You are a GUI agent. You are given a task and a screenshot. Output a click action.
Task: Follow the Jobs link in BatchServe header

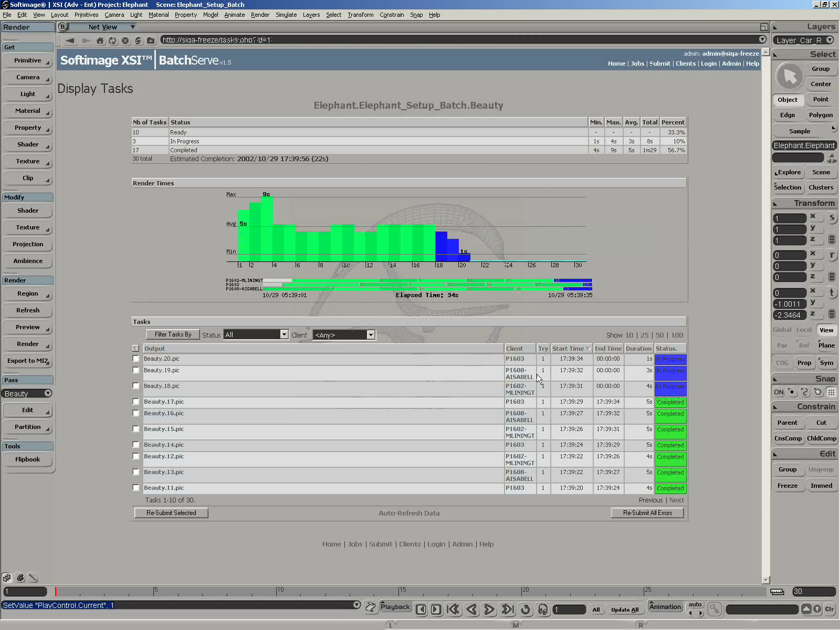pyautogui.click(x=637, y=64)
